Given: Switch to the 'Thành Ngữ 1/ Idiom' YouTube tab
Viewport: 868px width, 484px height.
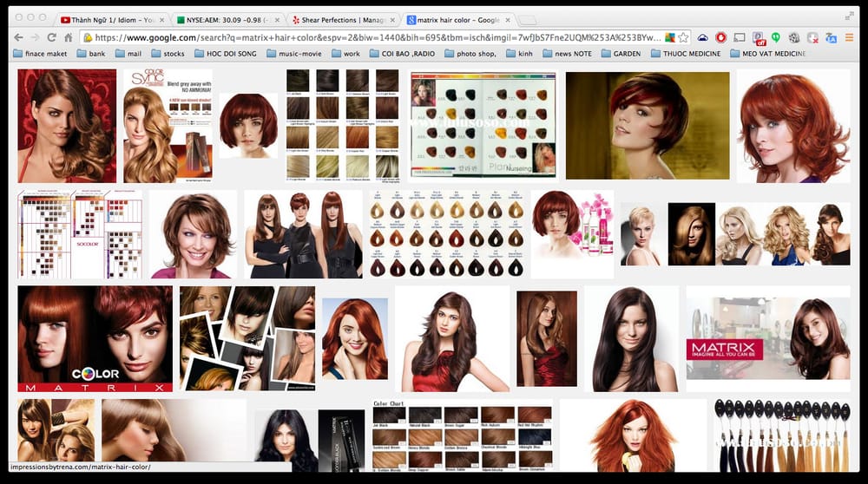Looking at the screenshot, I should pyautogui.click(x=108, y=18).
